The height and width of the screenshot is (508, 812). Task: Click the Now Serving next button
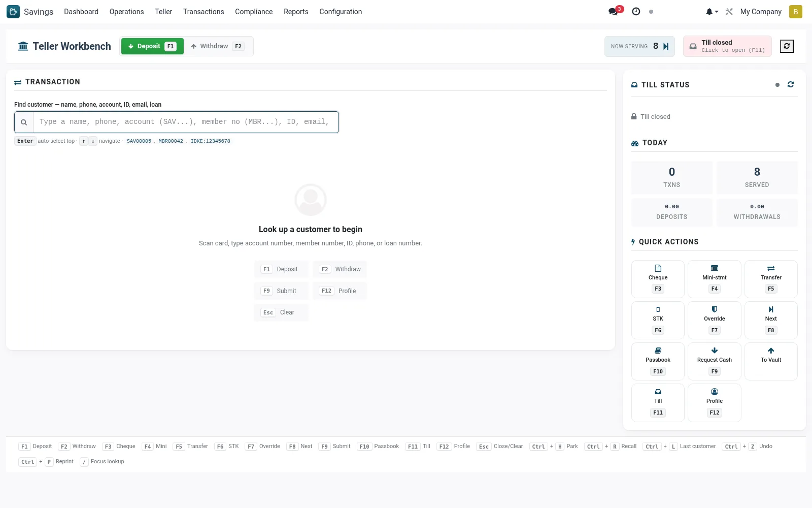coord(666,46)
